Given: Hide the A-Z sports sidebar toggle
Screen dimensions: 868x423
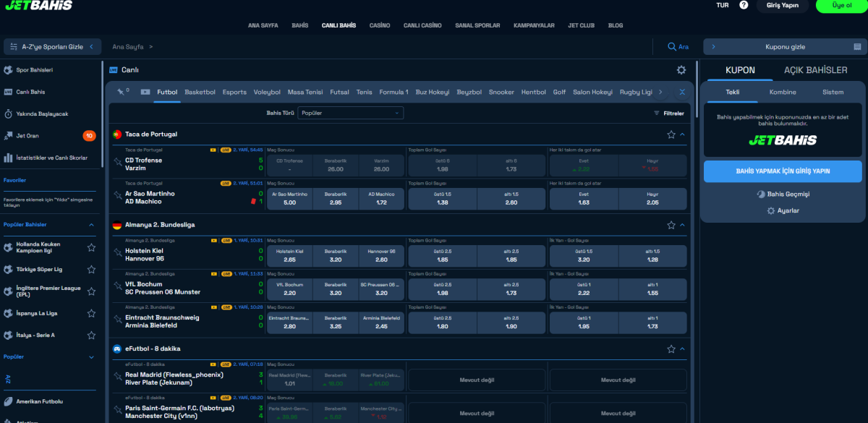Looking at the screenshot, I should 52,47.
